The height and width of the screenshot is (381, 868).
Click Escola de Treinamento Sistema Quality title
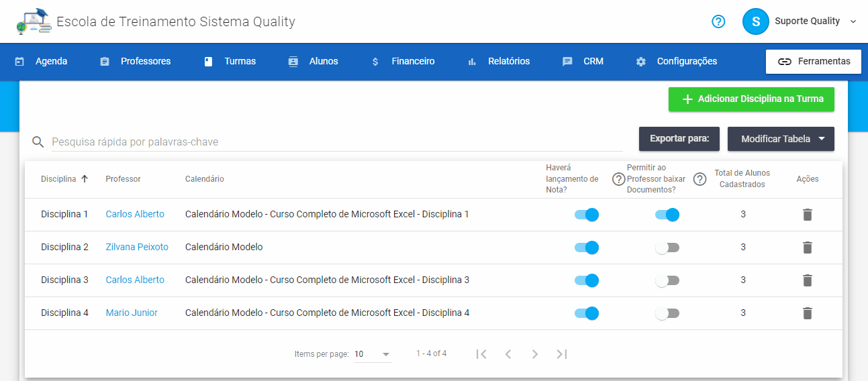(x=176, y=21)
